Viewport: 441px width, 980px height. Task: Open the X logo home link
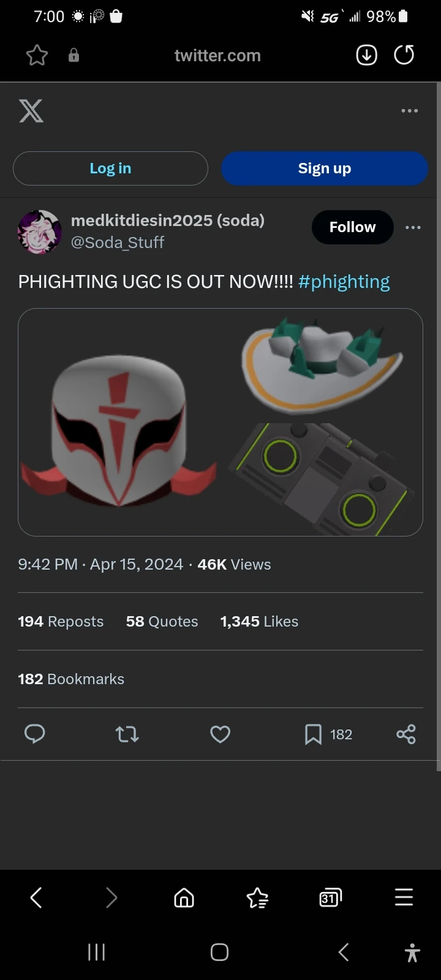[31, 111]
